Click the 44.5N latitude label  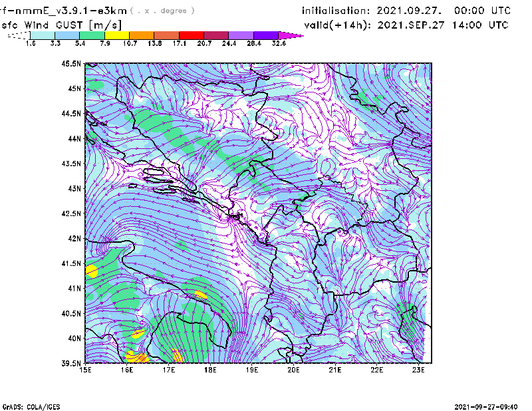[71, 113]
